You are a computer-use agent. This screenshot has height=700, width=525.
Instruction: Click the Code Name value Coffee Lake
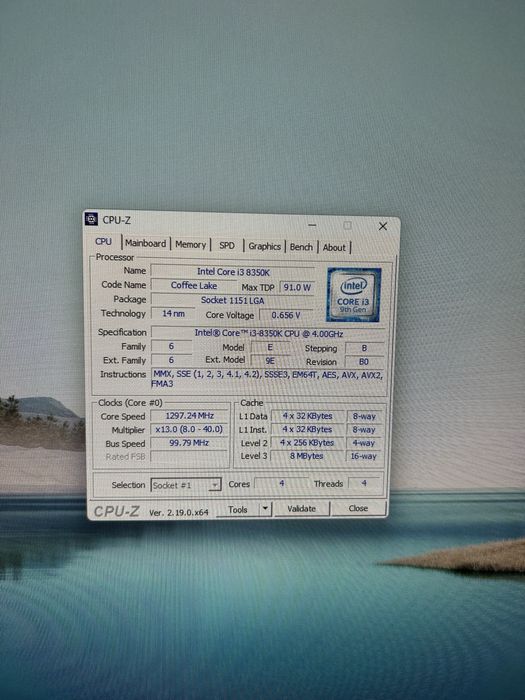(x=194, y=286)
